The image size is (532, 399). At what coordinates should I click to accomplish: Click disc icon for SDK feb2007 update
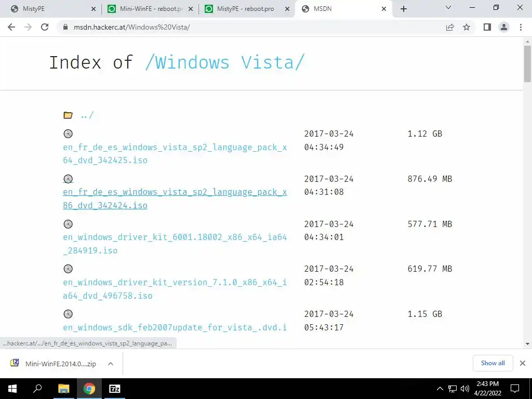(x=68, y=314)
